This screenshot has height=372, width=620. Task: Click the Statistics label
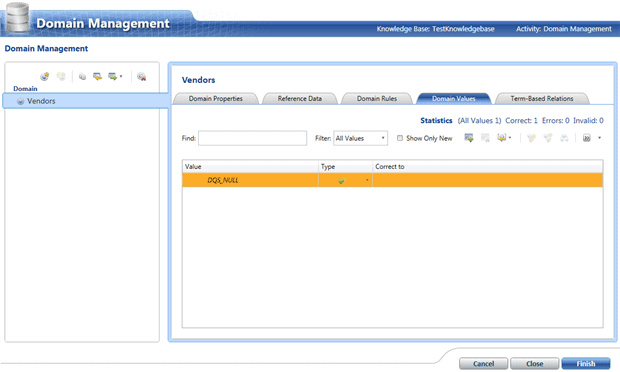tap(436, 121)
